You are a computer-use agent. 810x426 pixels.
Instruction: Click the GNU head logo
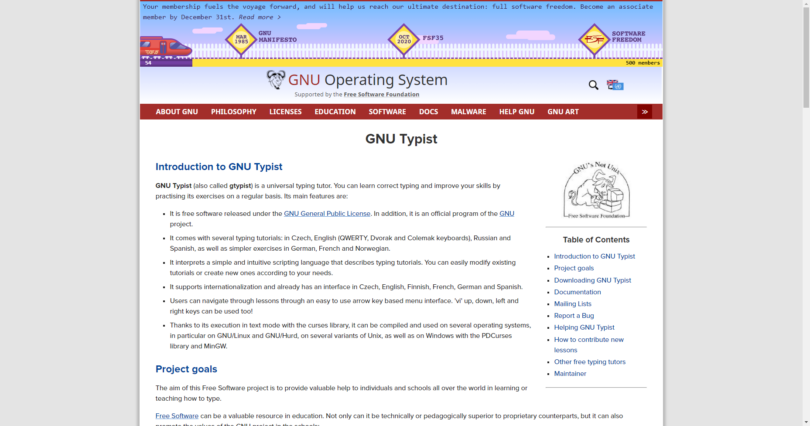click(276, 80)
